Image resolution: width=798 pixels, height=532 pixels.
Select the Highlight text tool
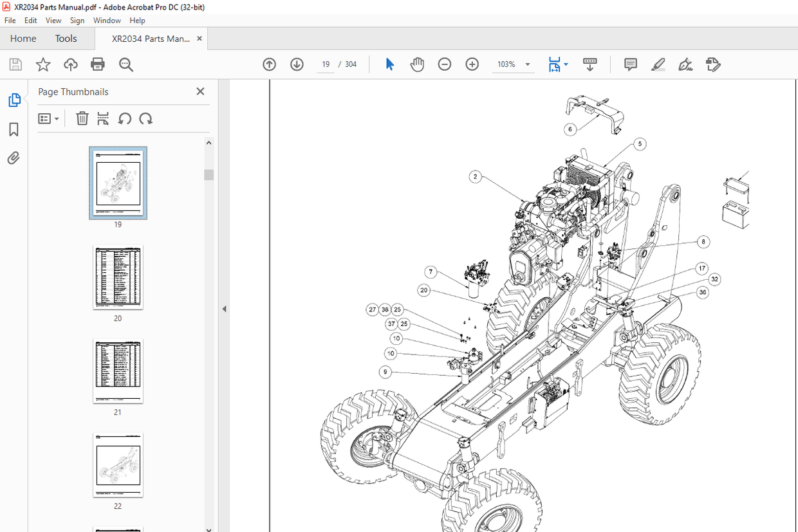click(658, 64)
